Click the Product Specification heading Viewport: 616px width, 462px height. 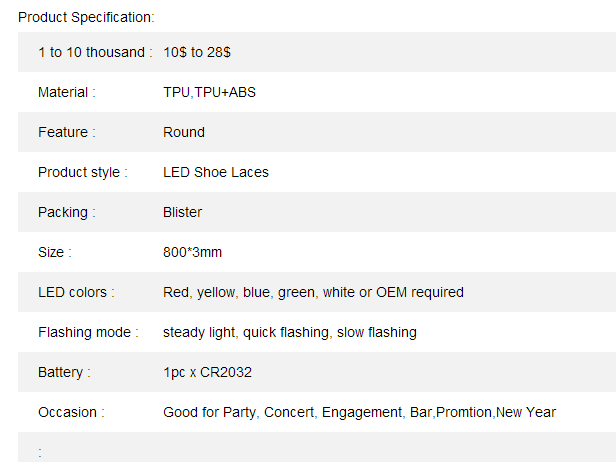pyautogui.click(x=86, y=17)
